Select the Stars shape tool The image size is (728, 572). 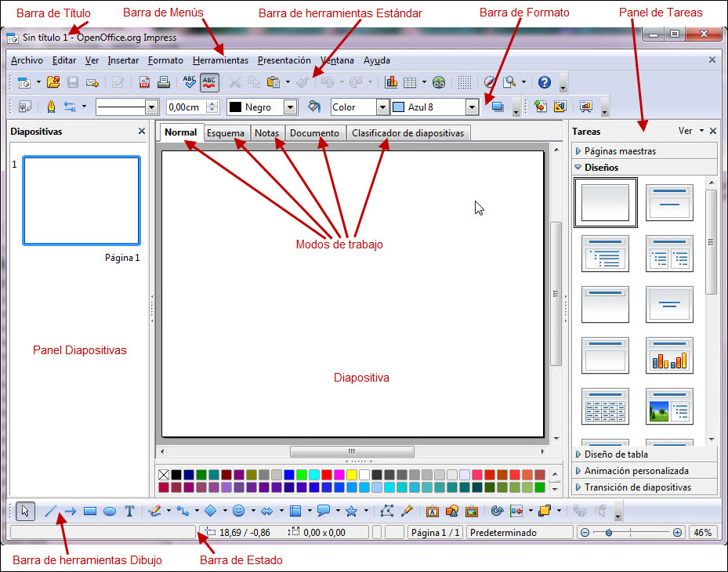pos(352,511)
